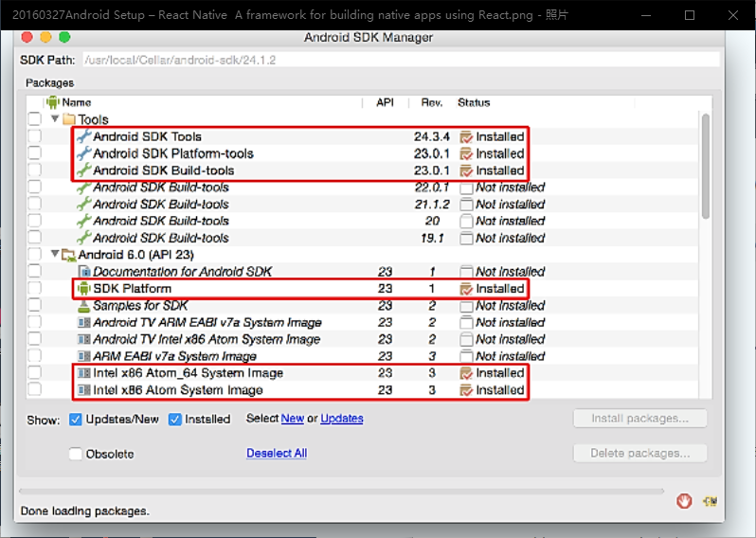Sort by the API column header
Viewport: 756px width, 538px height.
tap(385, 102)
